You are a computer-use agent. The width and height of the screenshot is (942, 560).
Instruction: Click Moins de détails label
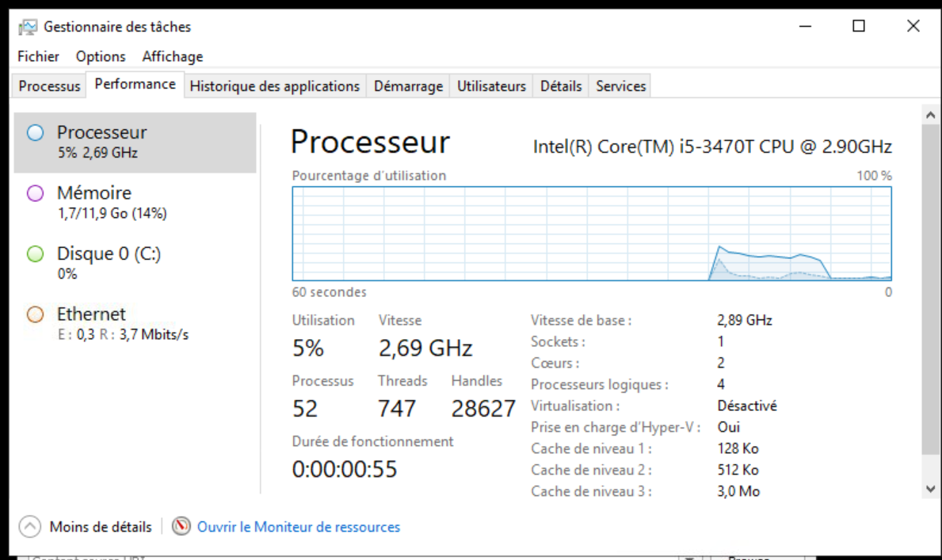[x=101, y=527]
